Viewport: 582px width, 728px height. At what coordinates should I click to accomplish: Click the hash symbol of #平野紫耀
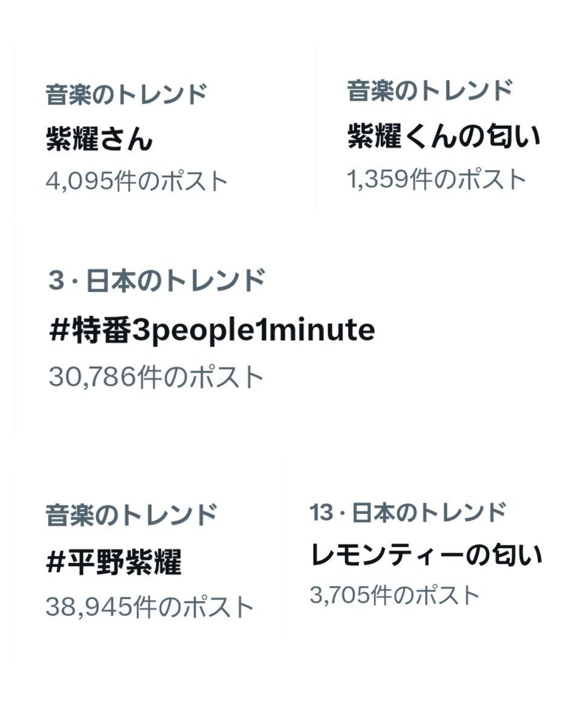(55, 564)
